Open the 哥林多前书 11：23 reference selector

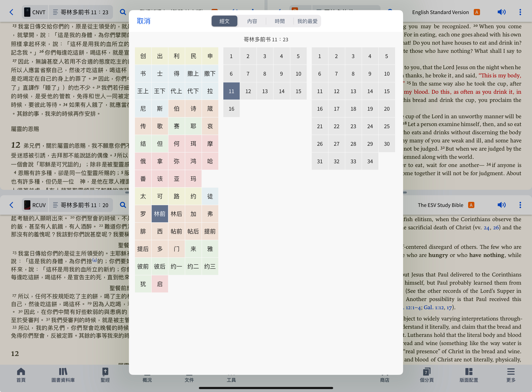[x=81, y=12]
